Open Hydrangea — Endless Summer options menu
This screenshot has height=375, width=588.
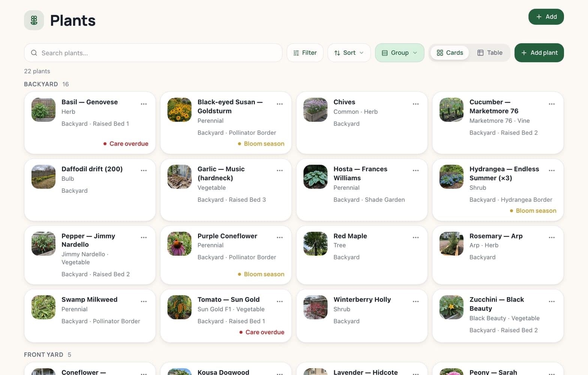click(552, 170)
